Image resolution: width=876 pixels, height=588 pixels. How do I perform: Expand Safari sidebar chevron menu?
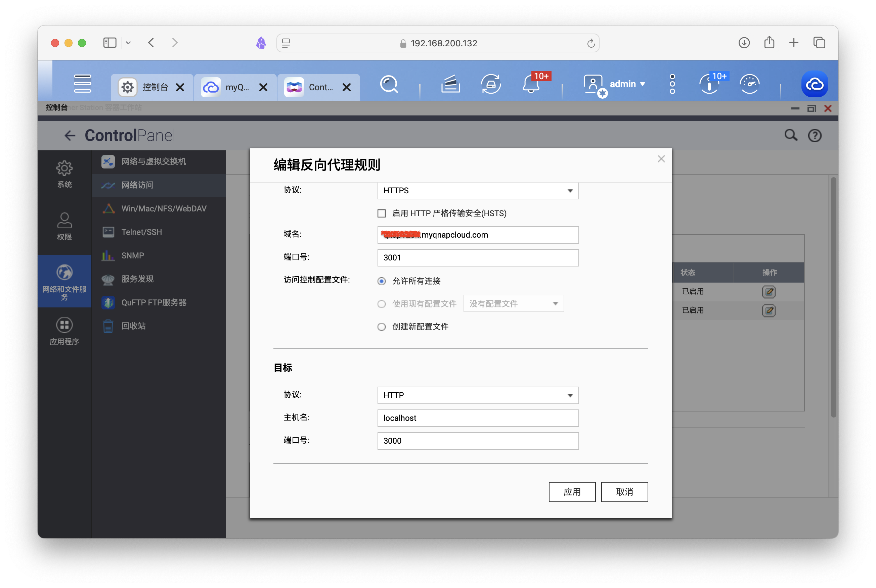click(128, 43)
